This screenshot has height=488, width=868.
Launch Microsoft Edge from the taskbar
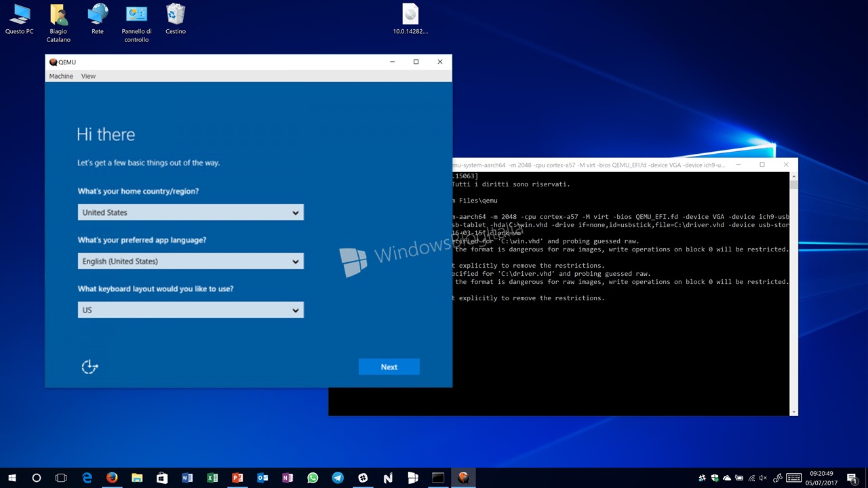click(87, 478)
